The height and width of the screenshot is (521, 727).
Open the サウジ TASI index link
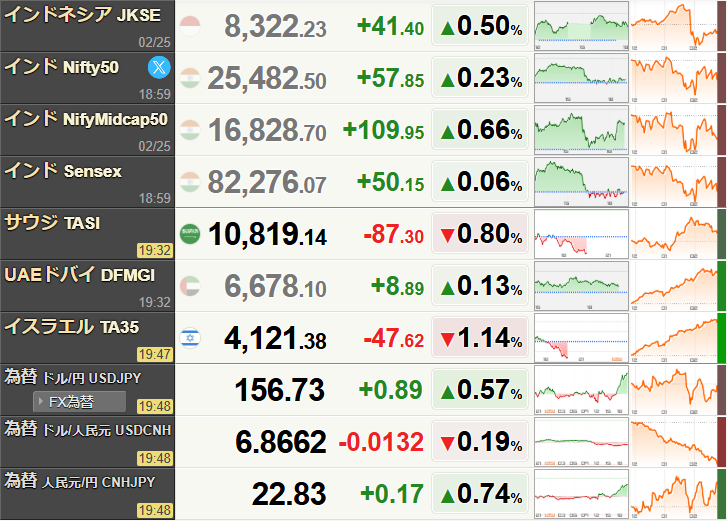(52, 222)
